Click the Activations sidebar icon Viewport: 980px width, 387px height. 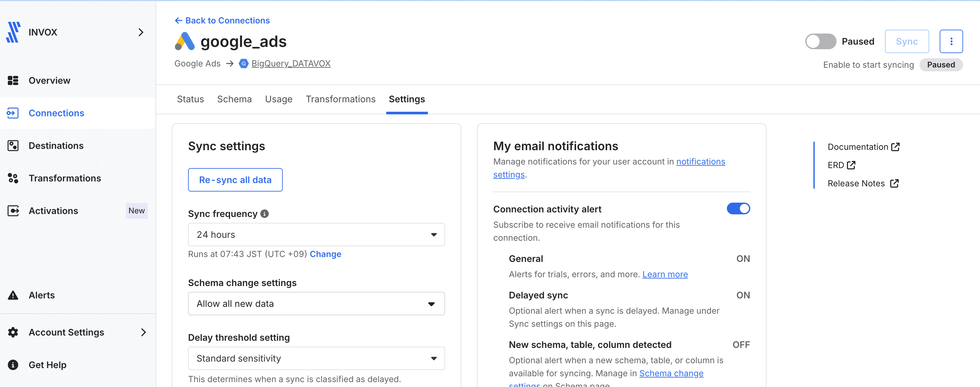(x=13, y=211)
